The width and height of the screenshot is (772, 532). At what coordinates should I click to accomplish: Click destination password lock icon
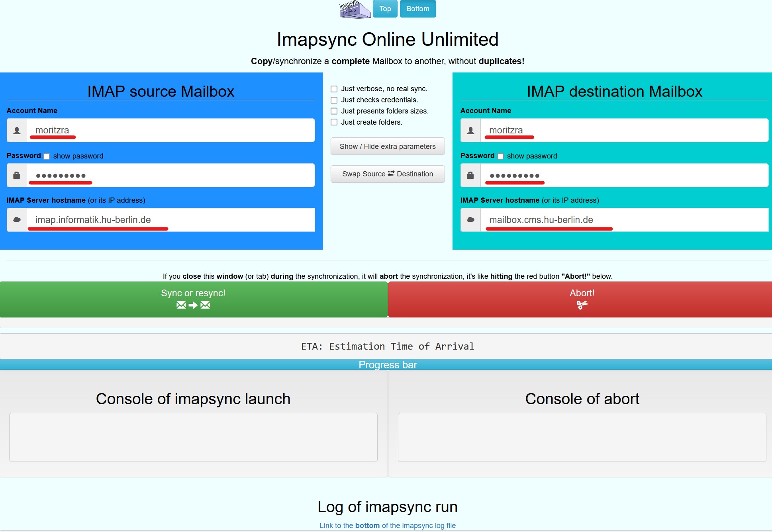470,175
